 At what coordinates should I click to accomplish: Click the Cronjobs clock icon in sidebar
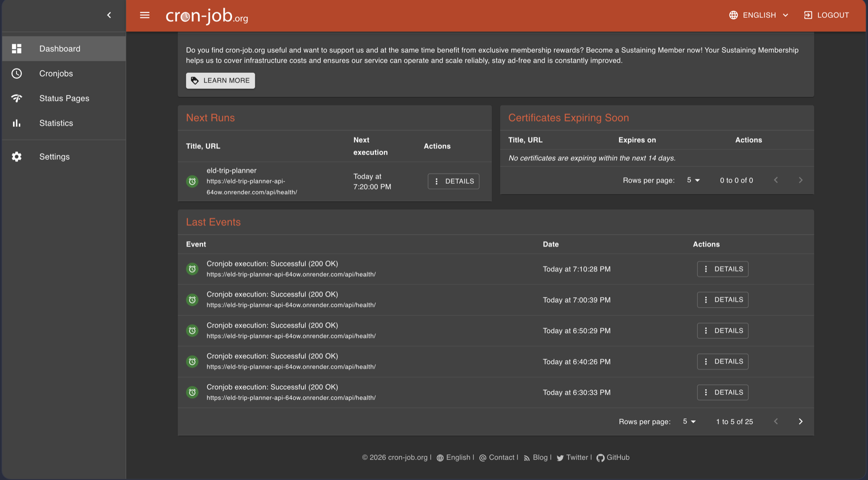pyautogui.click(x=17, y=73)
